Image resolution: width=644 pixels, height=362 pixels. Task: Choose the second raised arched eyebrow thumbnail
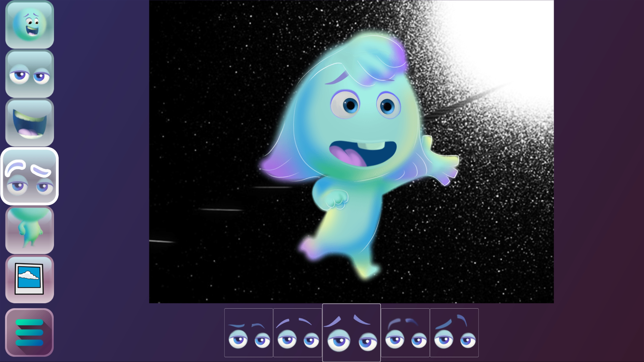(298, 333)
